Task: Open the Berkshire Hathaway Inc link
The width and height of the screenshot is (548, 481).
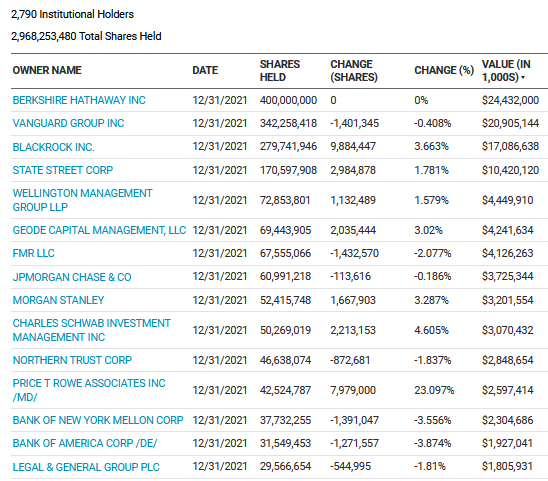Action: click(79, 100)
